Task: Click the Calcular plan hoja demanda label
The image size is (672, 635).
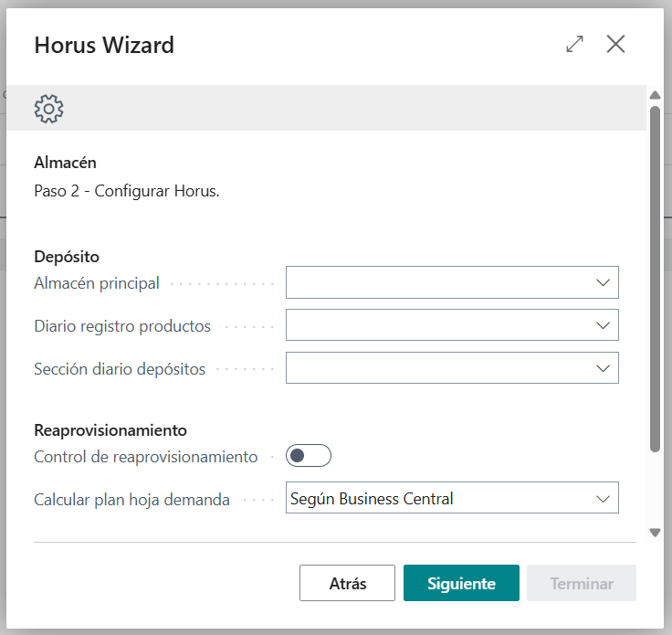Action: [132, 500]
